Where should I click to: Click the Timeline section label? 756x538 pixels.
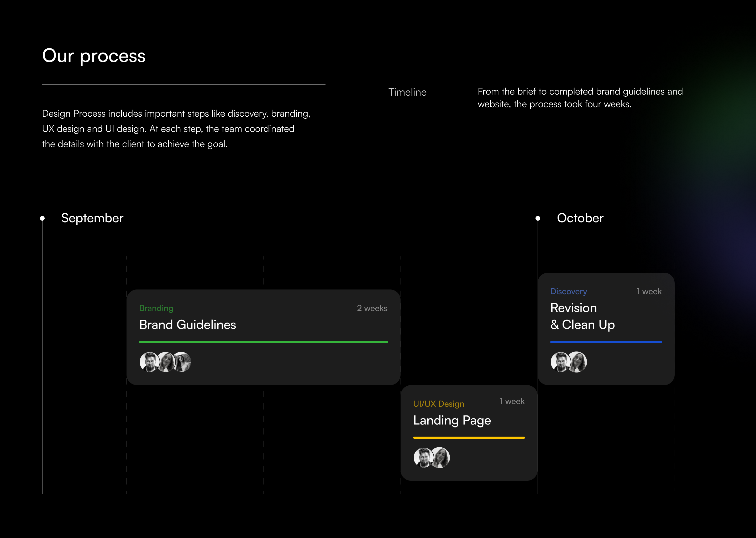coord(407,92)
